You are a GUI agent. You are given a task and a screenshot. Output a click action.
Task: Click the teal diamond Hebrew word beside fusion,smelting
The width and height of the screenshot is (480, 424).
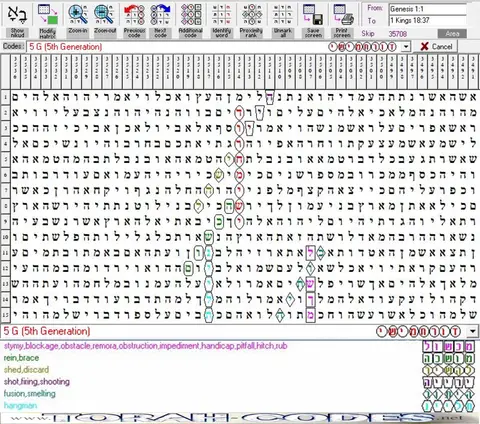point(448,394)
